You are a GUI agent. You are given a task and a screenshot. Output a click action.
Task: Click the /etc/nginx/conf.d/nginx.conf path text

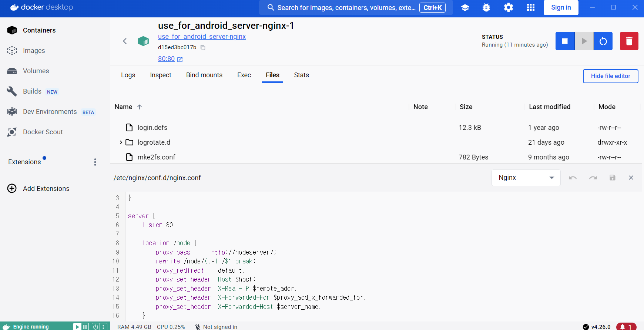pos(157,178)
